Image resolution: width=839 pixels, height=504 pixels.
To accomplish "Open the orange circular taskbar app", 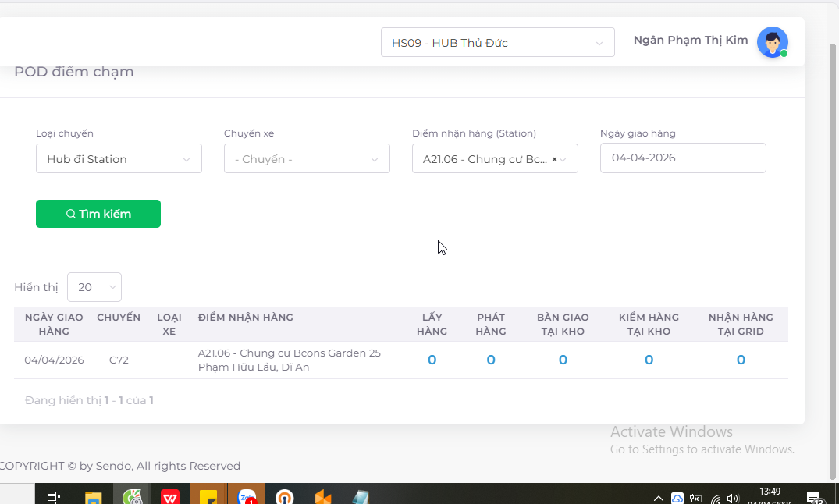I will [285, 497].
